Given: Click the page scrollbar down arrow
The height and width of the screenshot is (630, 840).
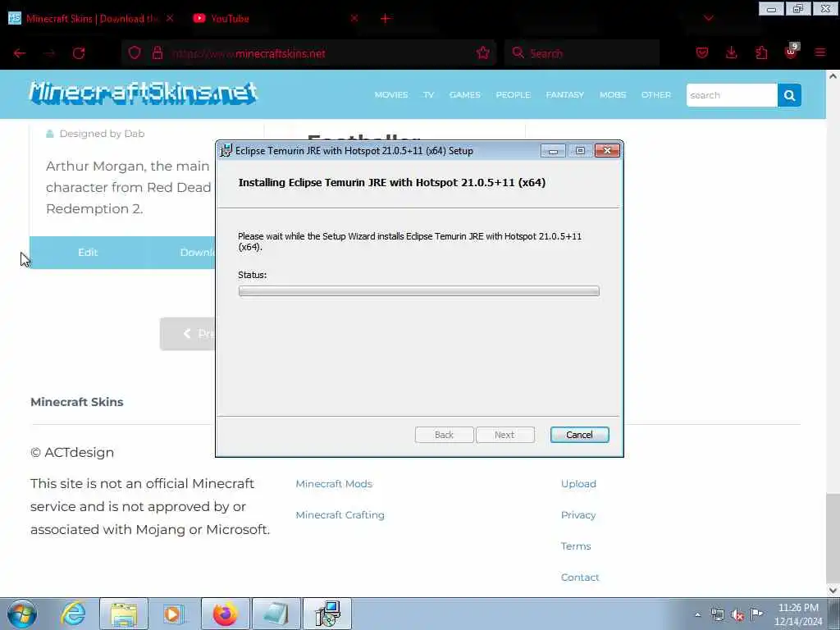Looking at the screenshot, I should [833, 591].
